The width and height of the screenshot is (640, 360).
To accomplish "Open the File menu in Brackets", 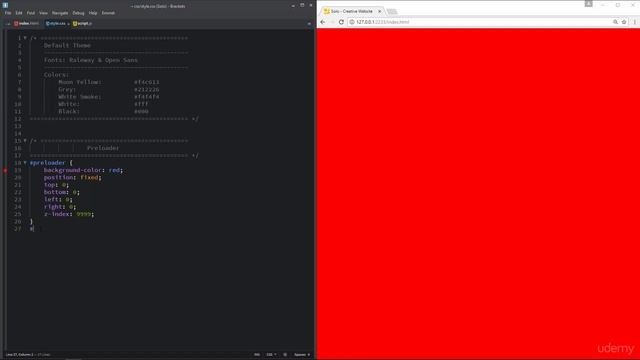I will (x=8, y=13).
